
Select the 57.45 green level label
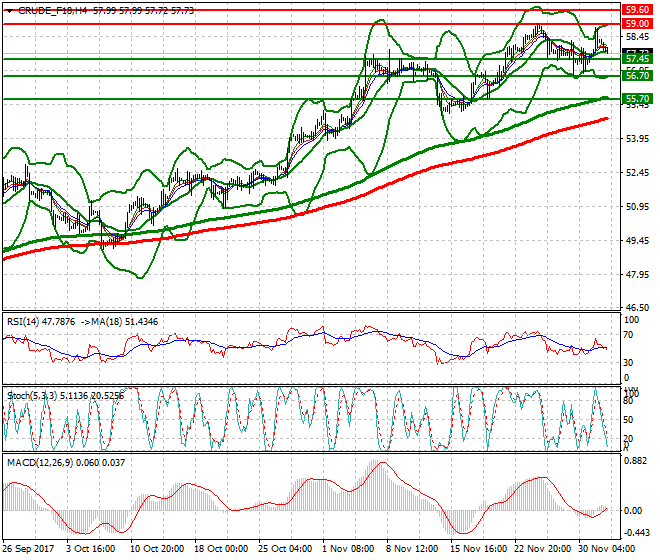pos(637,59)
